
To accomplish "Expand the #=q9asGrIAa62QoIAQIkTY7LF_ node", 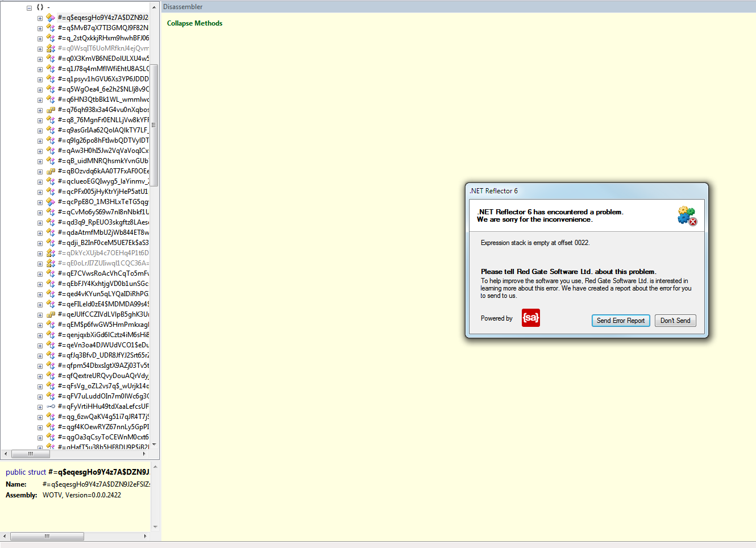I will point(40,131).
